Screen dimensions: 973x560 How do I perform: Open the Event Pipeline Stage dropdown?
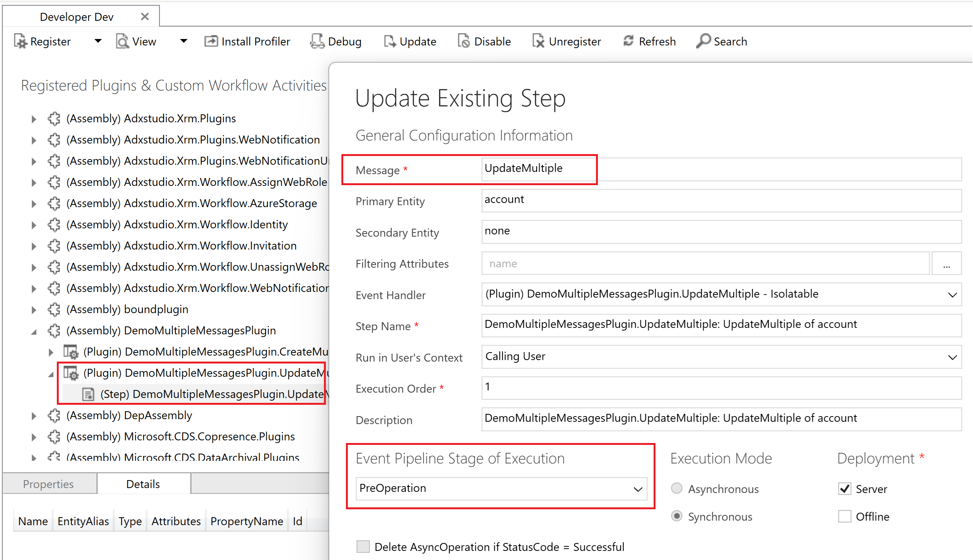click(637, 489)
